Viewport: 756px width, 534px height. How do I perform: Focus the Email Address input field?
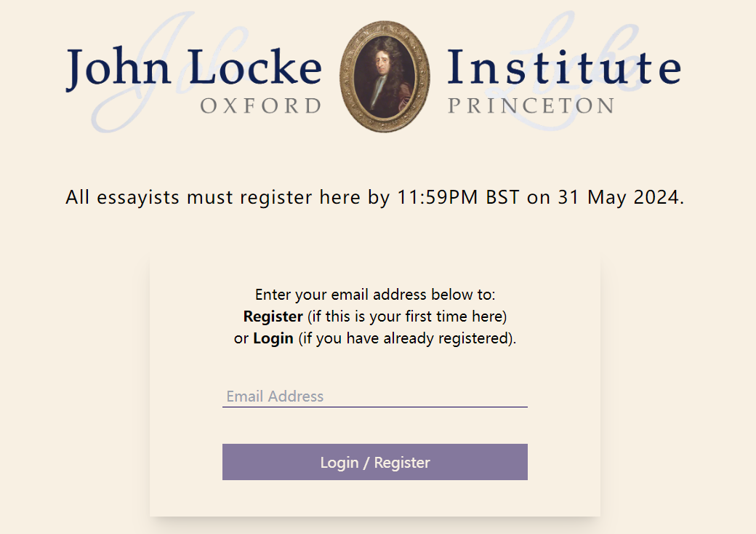tap(374, 396)
